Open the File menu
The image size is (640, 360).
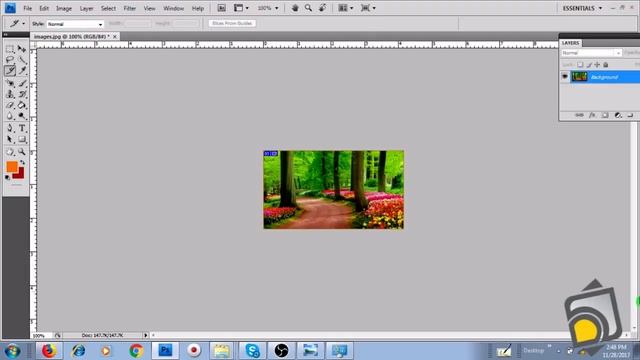tap(28, 8)
